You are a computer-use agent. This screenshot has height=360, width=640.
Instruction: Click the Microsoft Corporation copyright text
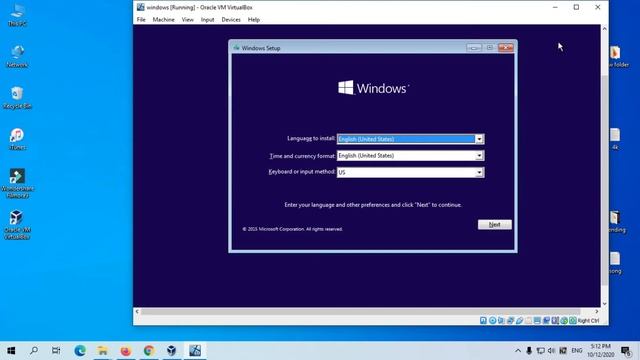(292, 229)
